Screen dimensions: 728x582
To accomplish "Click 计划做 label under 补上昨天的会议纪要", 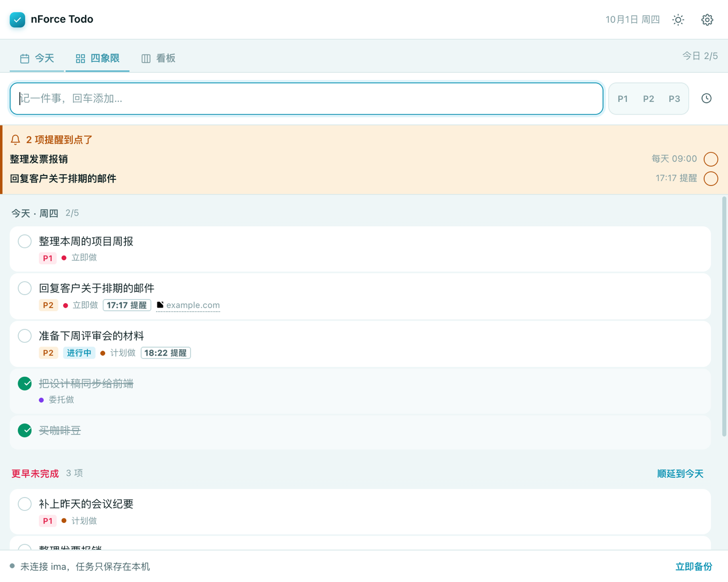I will (84, 521).
